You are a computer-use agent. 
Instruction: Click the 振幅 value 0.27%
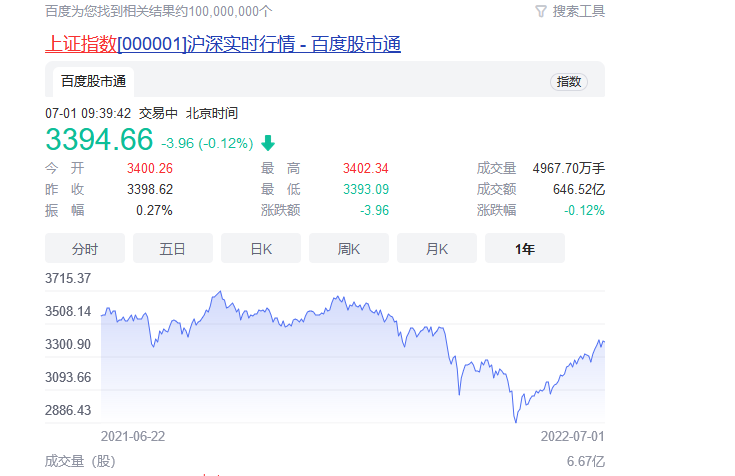tap(154, 210)
